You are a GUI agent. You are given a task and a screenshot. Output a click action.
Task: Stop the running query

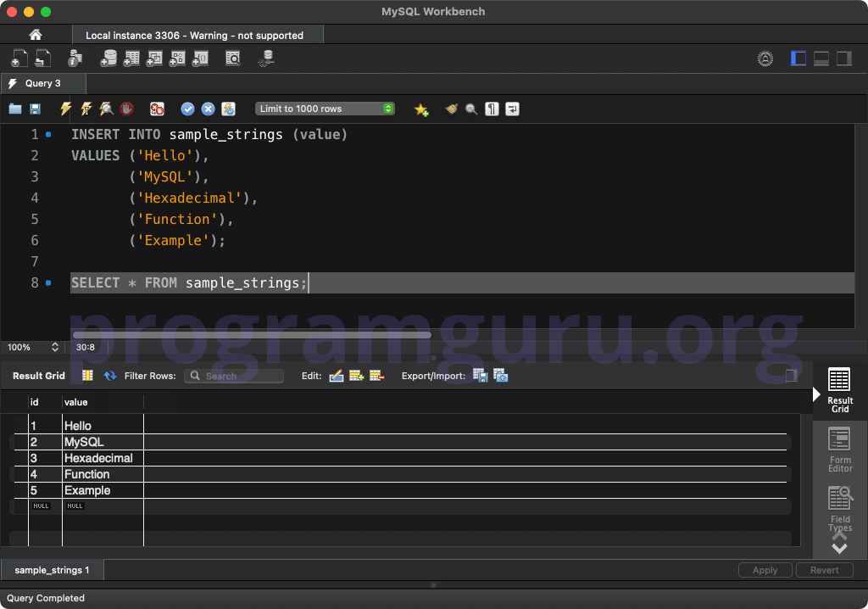(127, 109)
